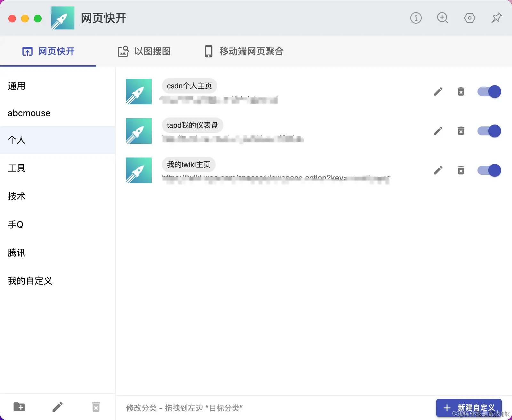Open the 通用 category

16,86
